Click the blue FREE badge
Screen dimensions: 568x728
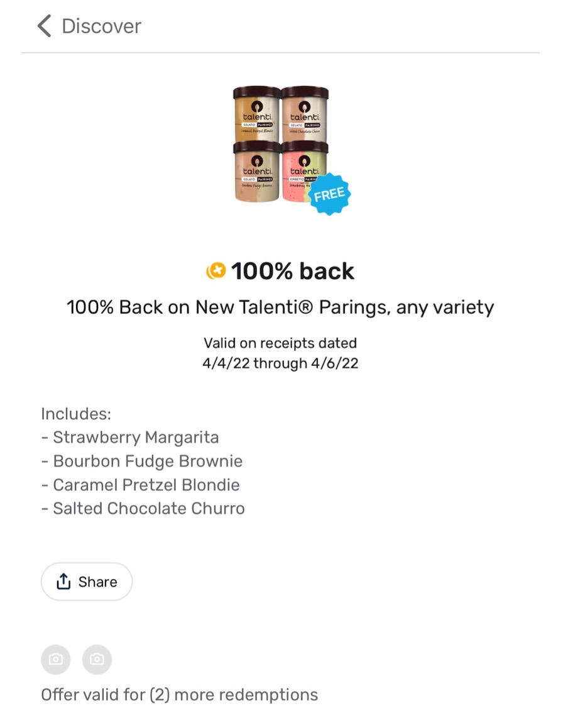(x=329, y=194)
